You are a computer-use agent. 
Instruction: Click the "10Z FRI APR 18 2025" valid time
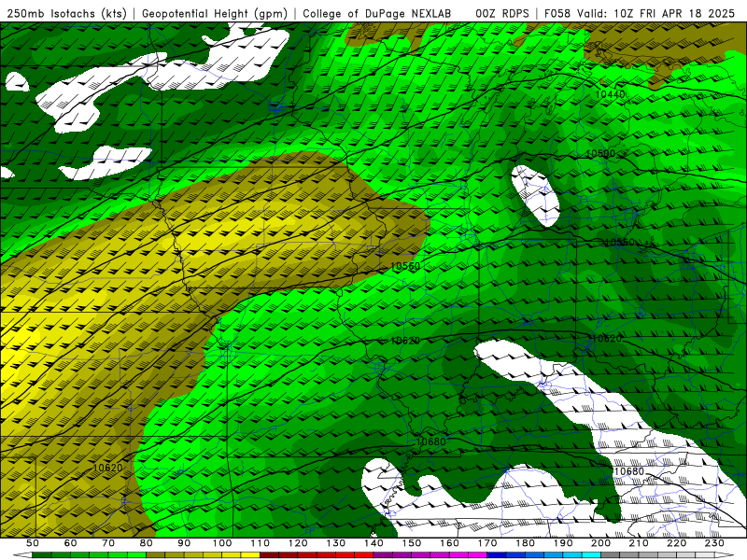(674, 14)
